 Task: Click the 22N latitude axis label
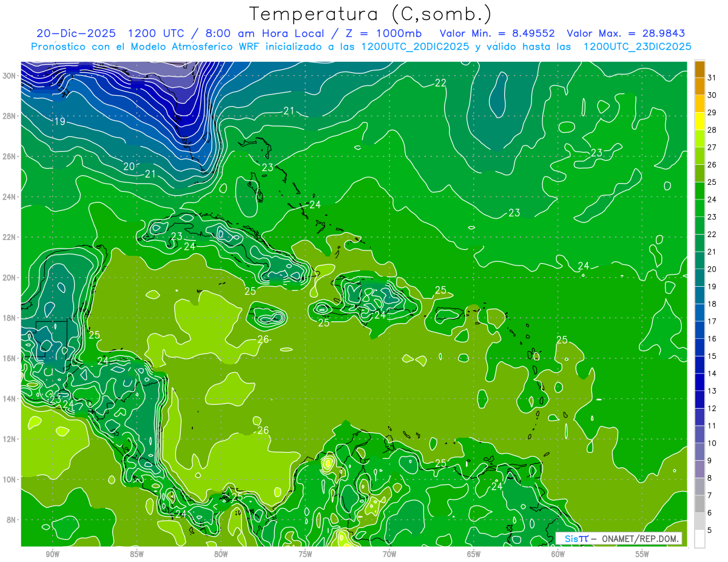tap(10, 237)
